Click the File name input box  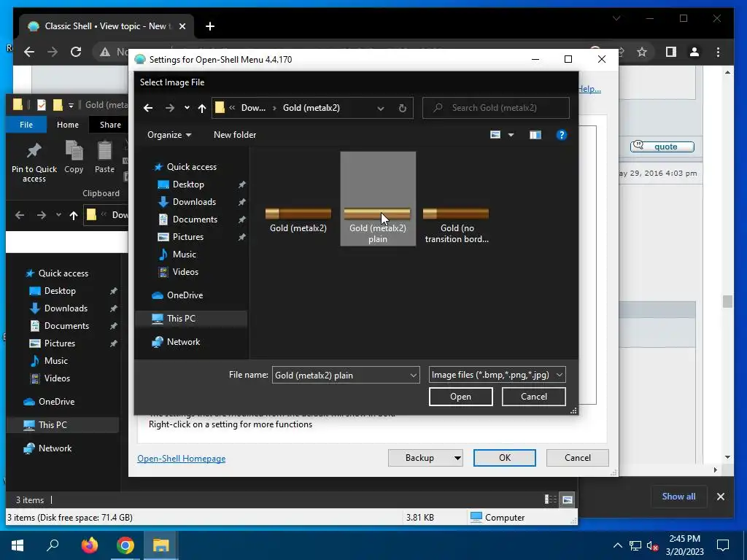click(x=340, y=376)
